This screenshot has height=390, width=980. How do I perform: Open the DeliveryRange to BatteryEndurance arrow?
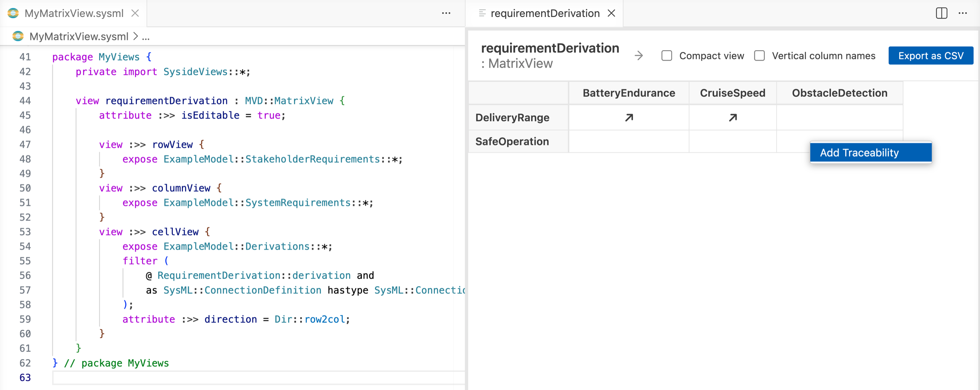coord(629,118)
